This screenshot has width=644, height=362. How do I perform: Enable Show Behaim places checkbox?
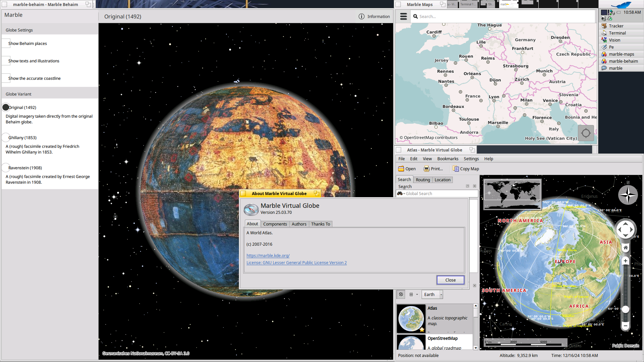click(6, 43)
